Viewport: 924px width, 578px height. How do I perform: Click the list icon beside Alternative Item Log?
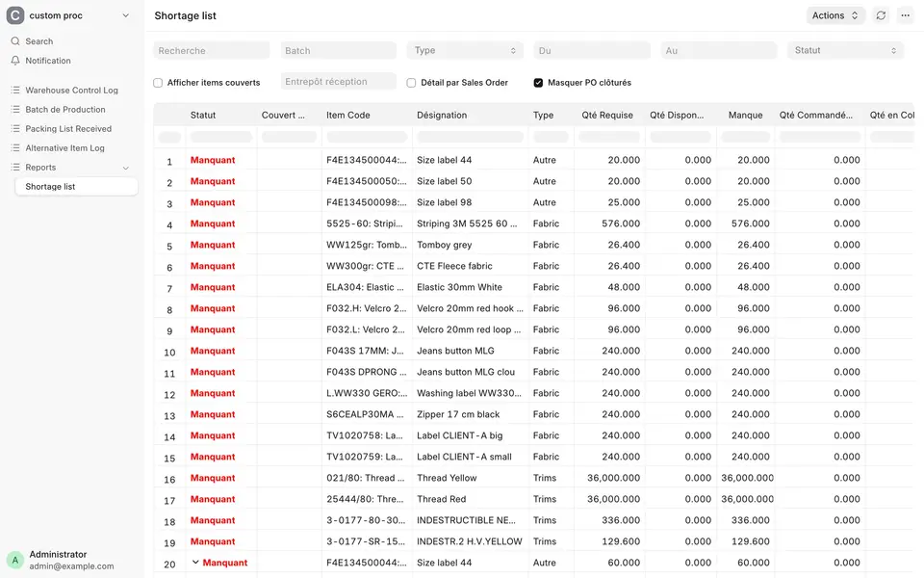point(15,148)
